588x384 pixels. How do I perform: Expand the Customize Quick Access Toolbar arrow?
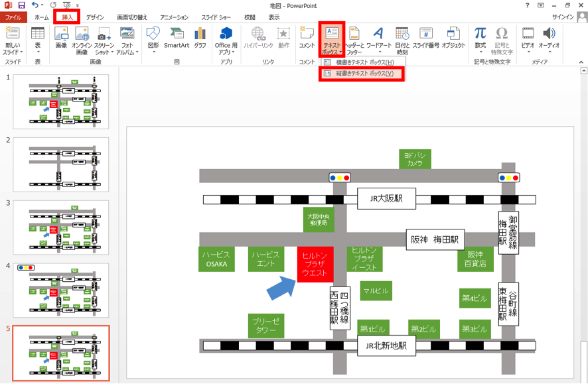(78, 5)
